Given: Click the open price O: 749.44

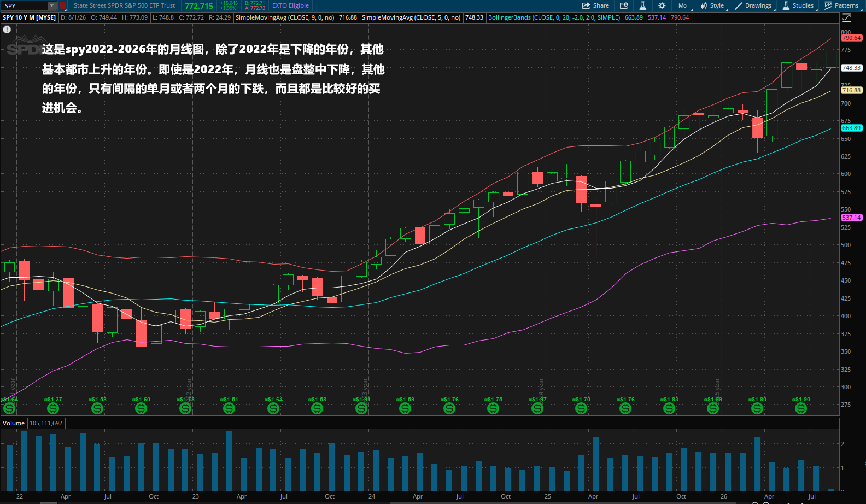Looking at the screenshot, I should [104, 17].
